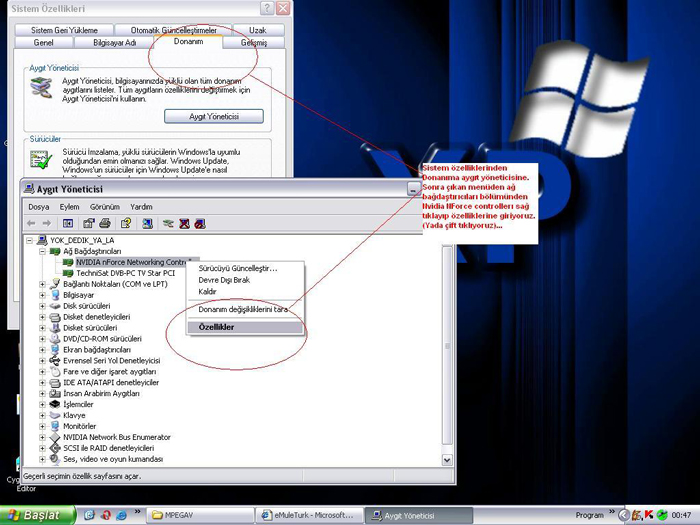700x525 pixels.
Task: Expand the Disk sürücüleri node
Action: pyautogui.click(x=42, y=306)
